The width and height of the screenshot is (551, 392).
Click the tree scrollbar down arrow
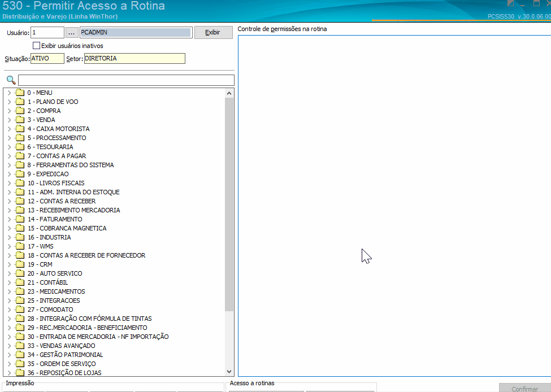tap(229, 371)
